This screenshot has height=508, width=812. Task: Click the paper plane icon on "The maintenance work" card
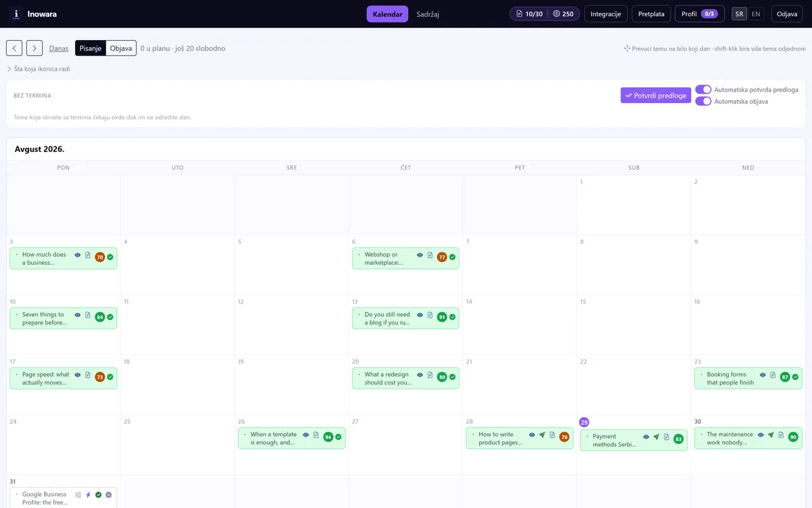771,435
